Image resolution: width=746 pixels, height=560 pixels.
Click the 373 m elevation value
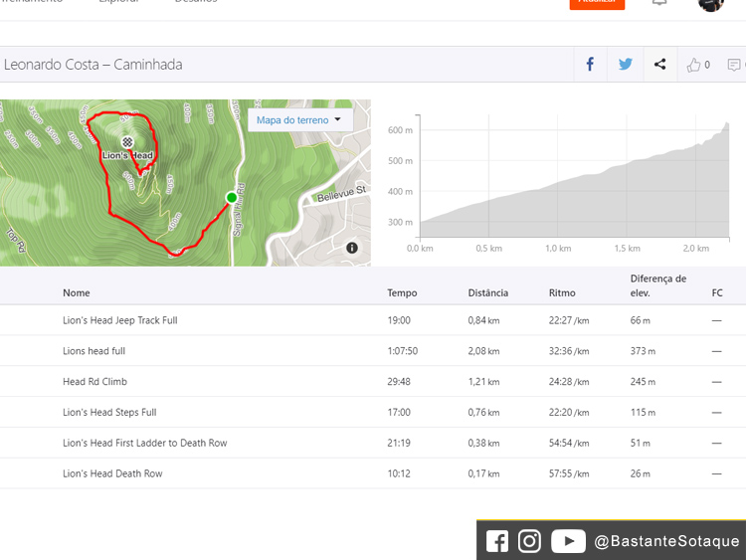[x=643, y=351]
